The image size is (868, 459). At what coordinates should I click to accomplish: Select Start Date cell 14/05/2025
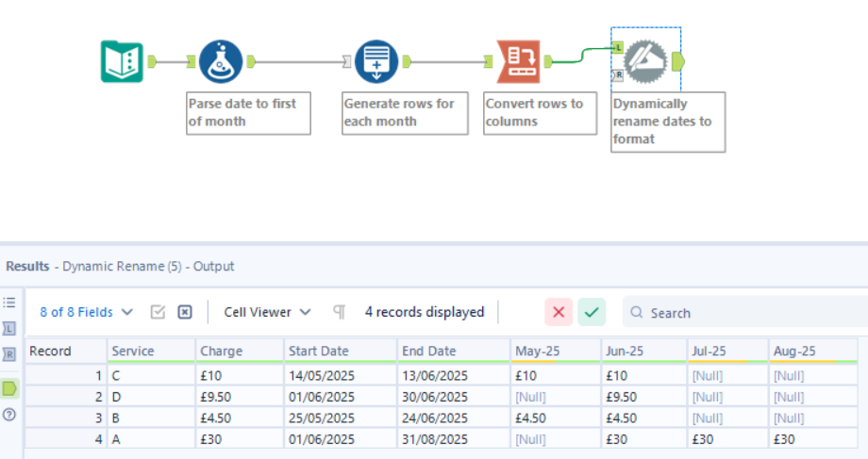tap(341, 375)
